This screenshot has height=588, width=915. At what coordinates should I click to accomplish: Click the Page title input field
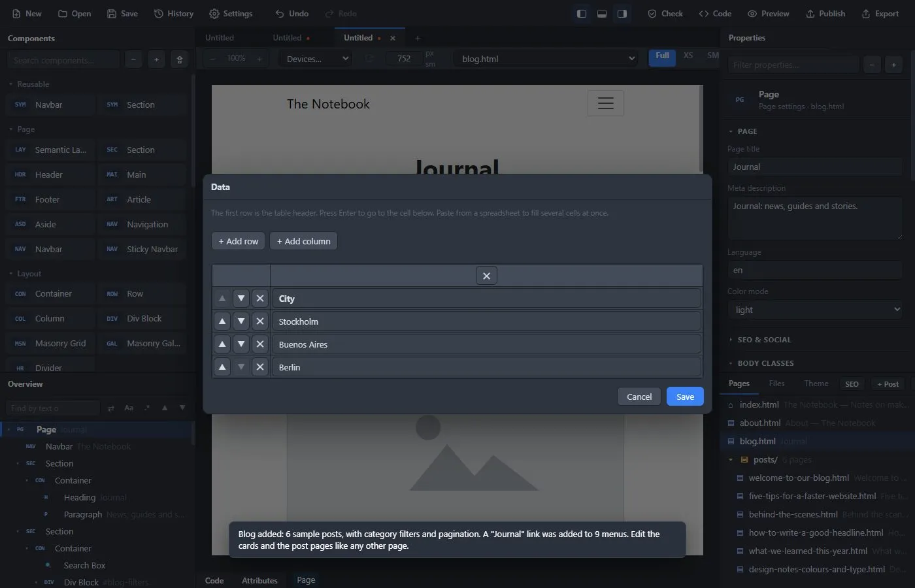pyautogui.click(x=815, y=167)
